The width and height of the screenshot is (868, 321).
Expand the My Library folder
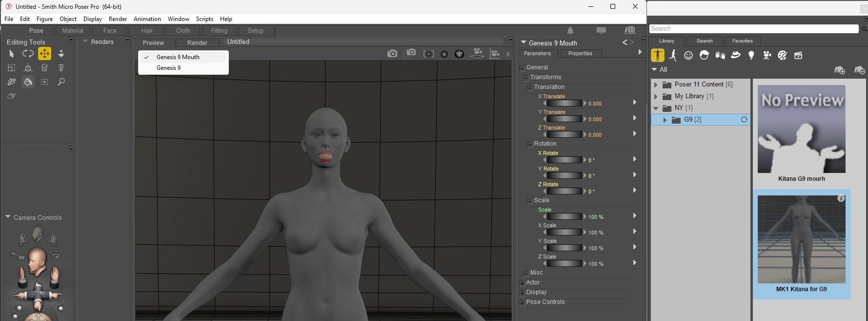tap(656, 96)
